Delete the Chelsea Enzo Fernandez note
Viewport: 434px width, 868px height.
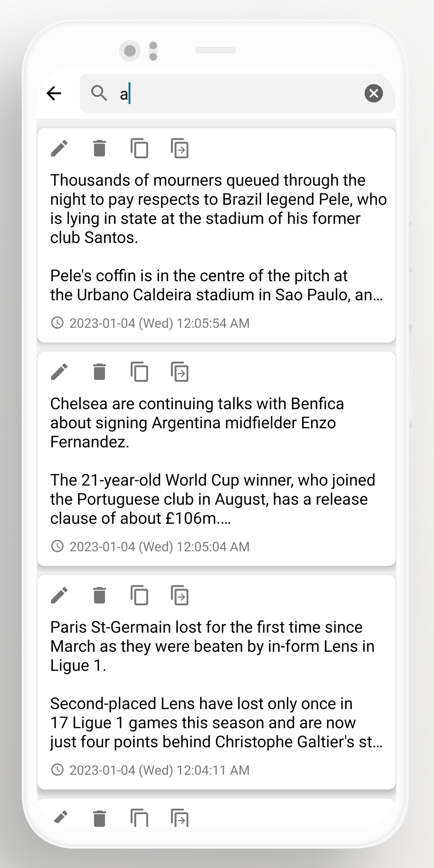tap(99, 372)
